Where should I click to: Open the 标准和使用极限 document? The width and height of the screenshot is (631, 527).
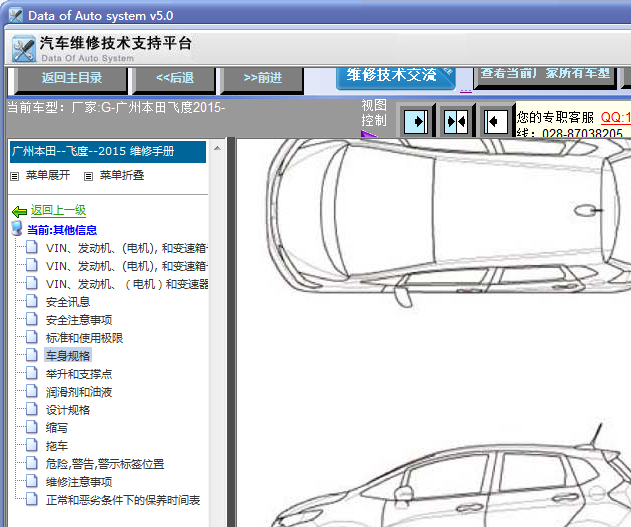coord(85,338)
